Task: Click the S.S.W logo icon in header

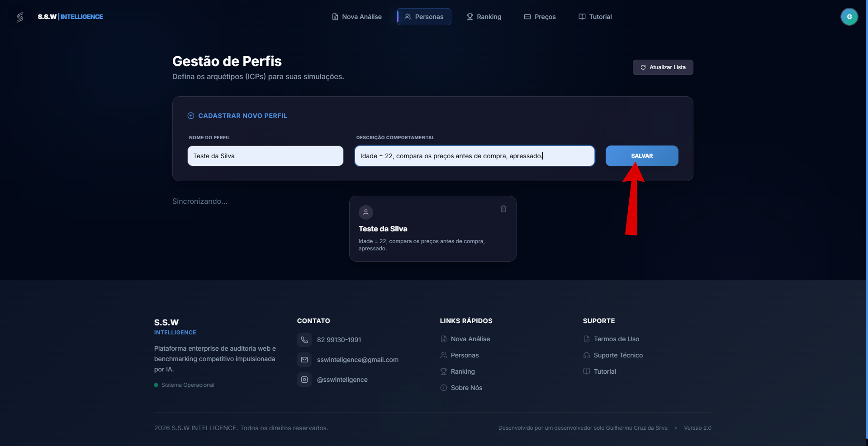Action: [20, 17]
